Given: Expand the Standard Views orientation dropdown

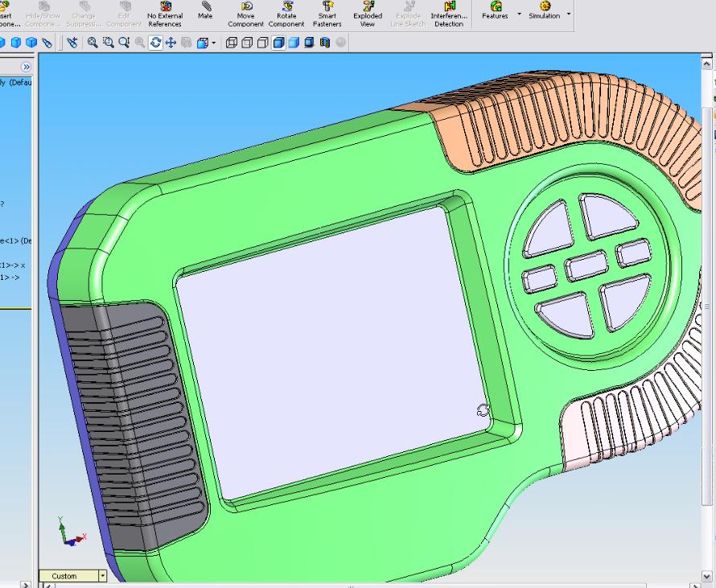Looking at the screenshot, I should 213,43.
